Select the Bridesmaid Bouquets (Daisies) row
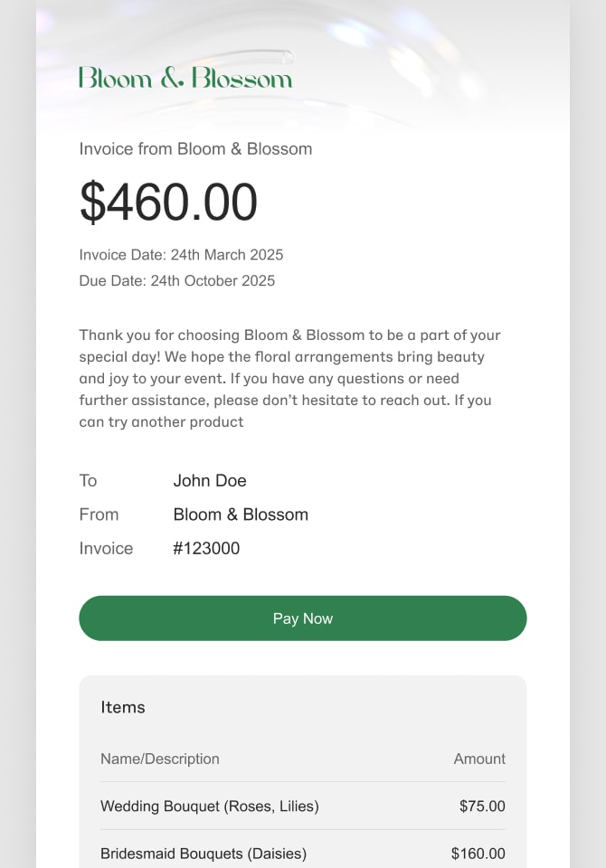 [302, 851]
